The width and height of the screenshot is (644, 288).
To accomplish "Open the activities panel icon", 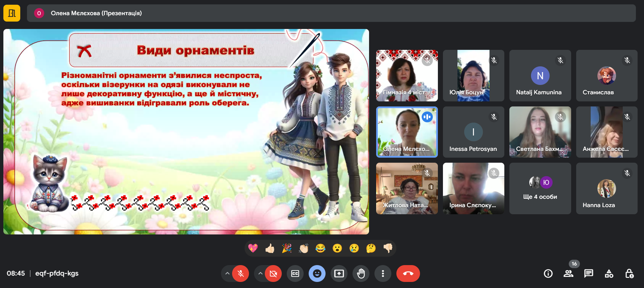I will point(609,274).
